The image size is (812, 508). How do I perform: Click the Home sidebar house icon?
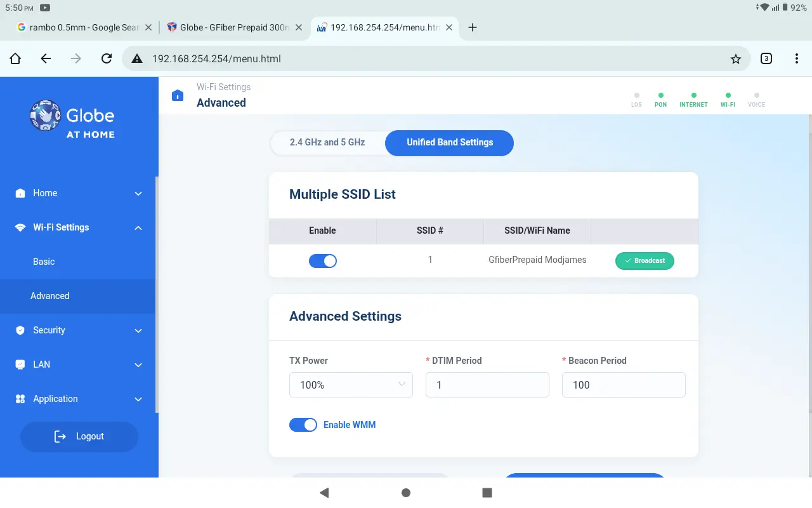tap(20, 193)
